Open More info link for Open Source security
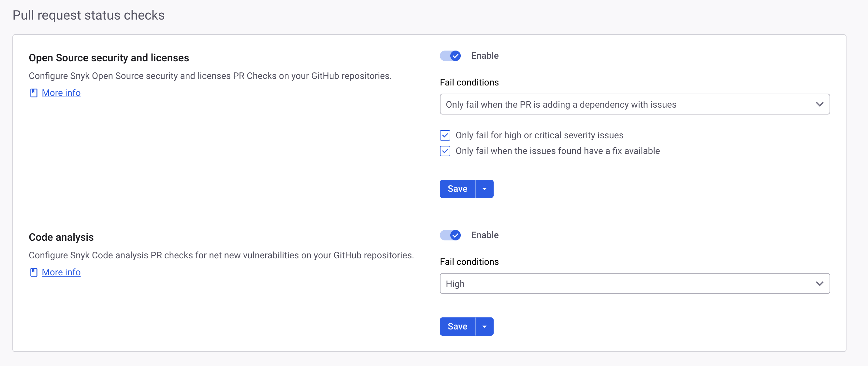This screenshot has width=868, height=366. [x=61, y=93]
